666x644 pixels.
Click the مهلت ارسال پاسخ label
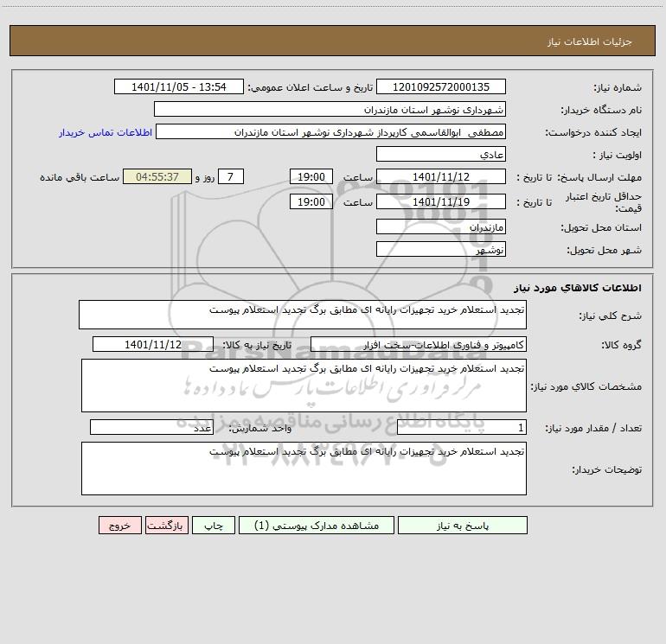coord(599,177)
